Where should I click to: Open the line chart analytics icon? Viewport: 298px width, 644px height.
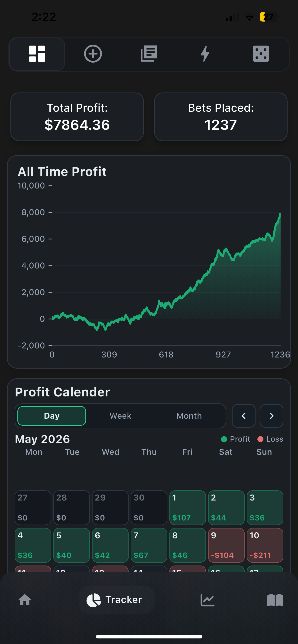[207, 600]
